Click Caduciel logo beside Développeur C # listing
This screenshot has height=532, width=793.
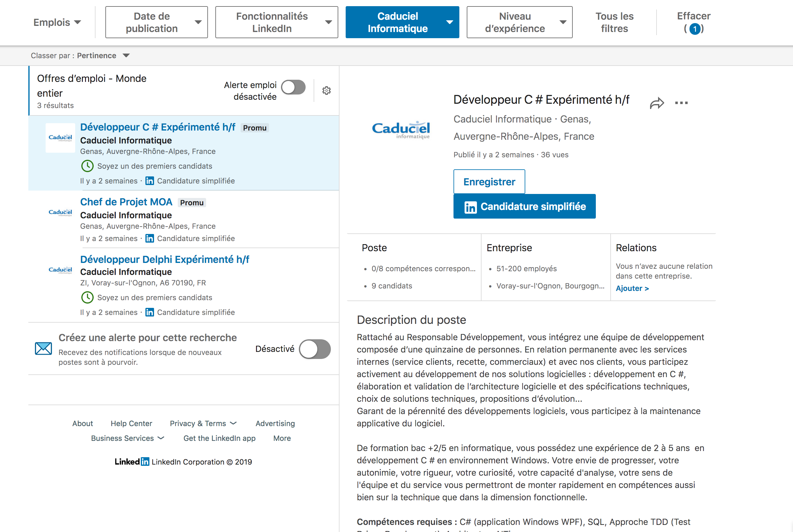[60, 138]
